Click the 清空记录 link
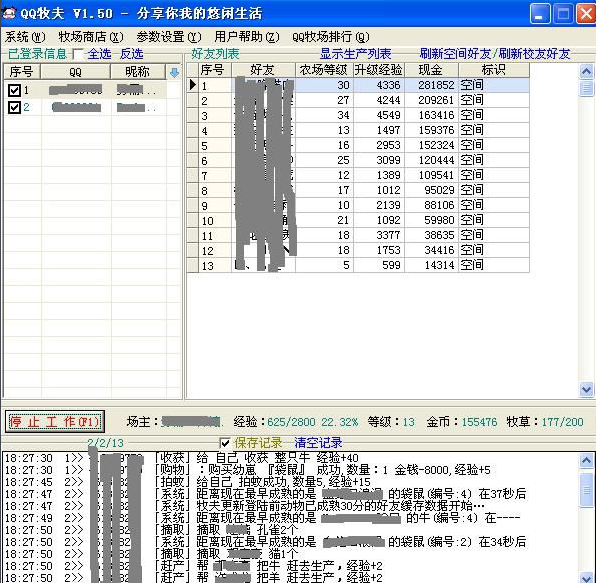596x583 pixels. (x=318, y=443)
